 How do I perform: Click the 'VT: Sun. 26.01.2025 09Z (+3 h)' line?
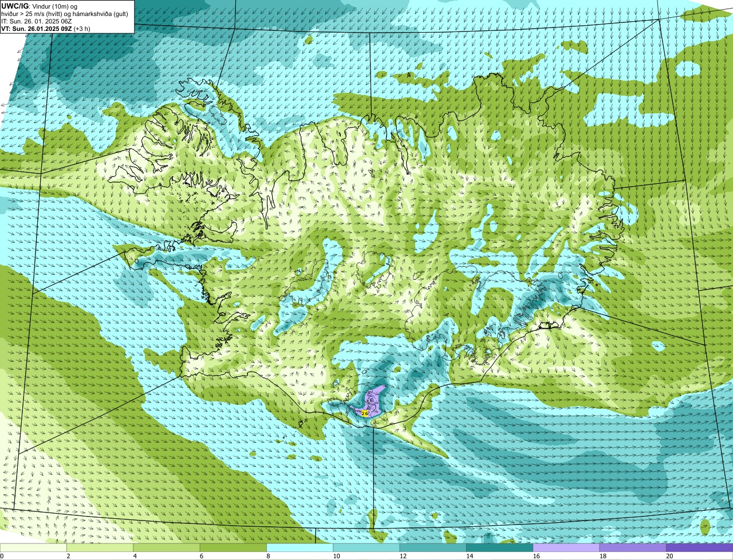tap(46, 29)
